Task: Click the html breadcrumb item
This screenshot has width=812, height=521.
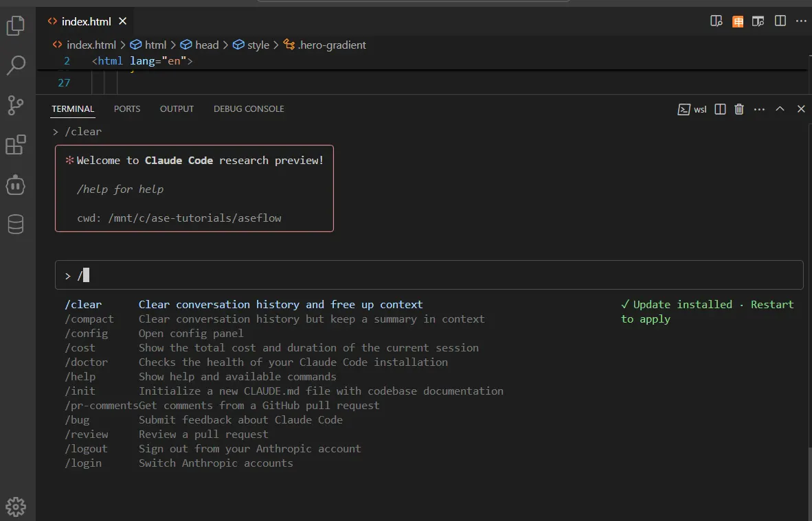Action: [148, 45]
